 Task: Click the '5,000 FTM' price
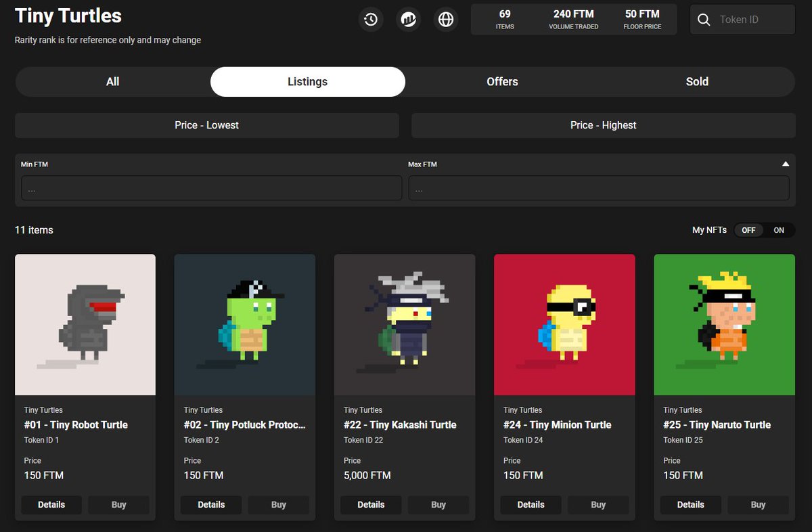[367, 475]
